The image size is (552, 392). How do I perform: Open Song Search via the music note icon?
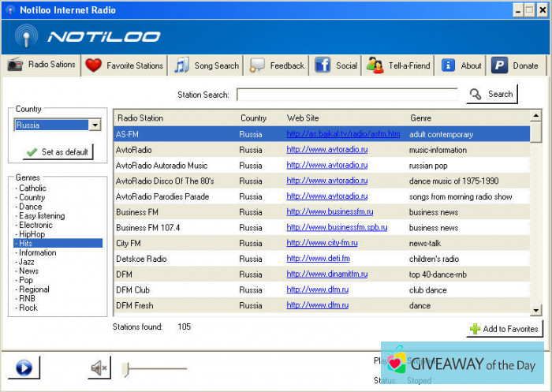tap(182, 65)
